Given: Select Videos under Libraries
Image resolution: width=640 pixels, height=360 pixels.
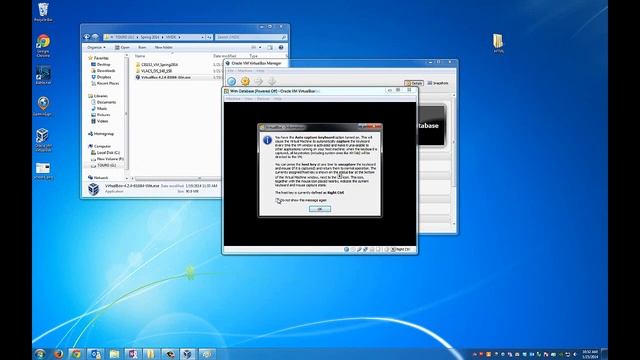Looking at the screenshot, I should click(x=100, y=121).
